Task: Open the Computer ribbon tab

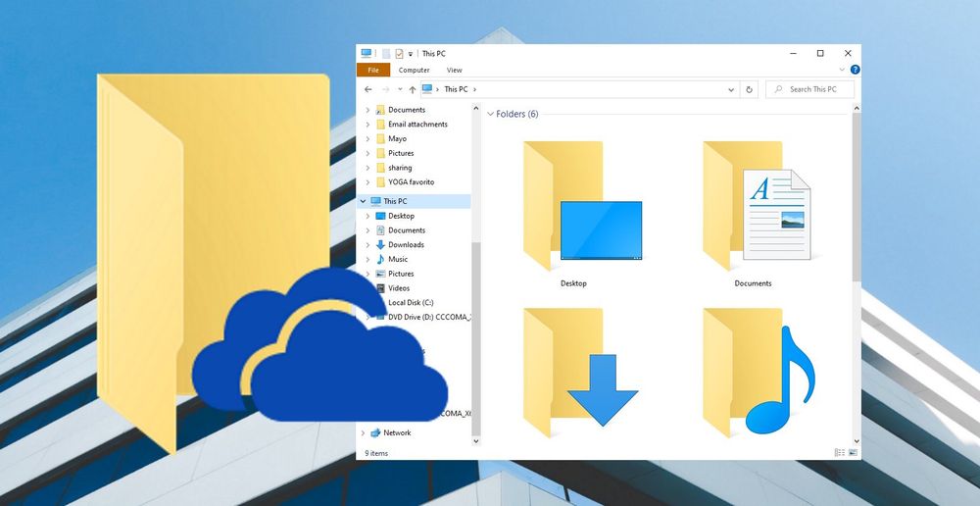Action: coord(414,70)
